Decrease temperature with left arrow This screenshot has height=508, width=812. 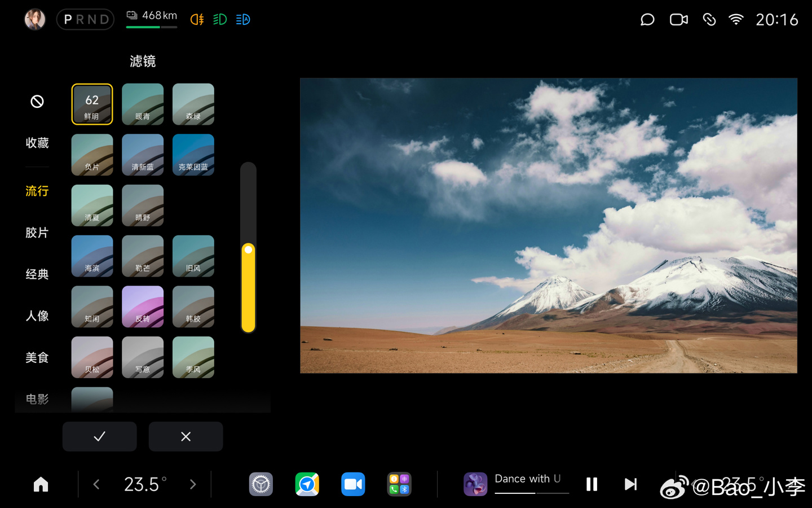[96, 484]
